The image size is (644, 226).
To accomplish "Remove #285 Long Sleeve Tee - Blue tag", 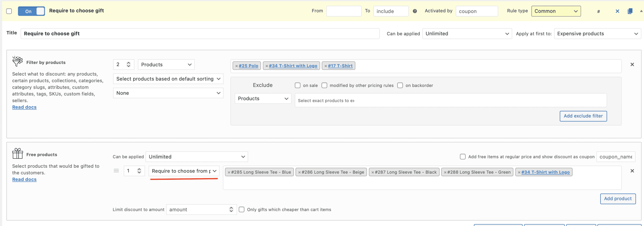I will 229,172.
